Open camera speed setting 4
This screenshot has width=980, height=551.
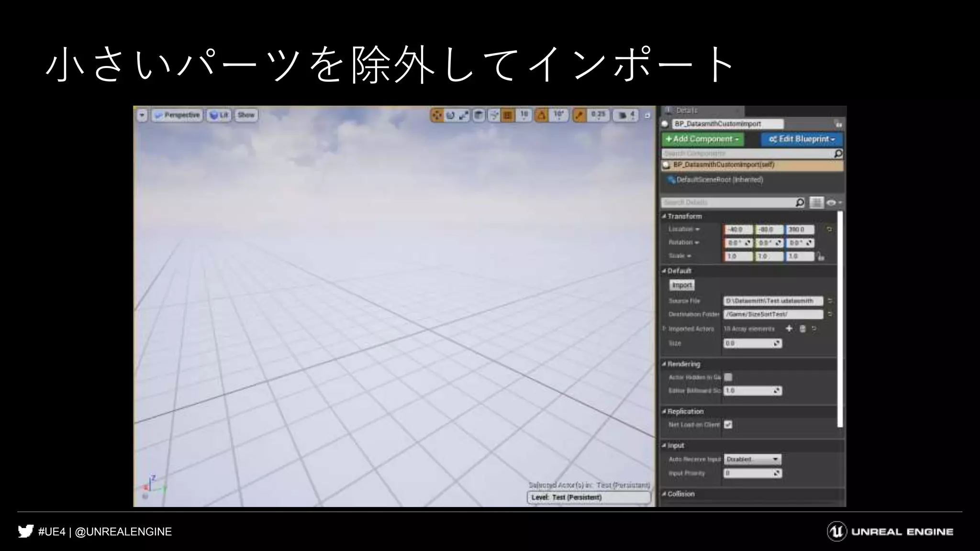pos(626,115)
